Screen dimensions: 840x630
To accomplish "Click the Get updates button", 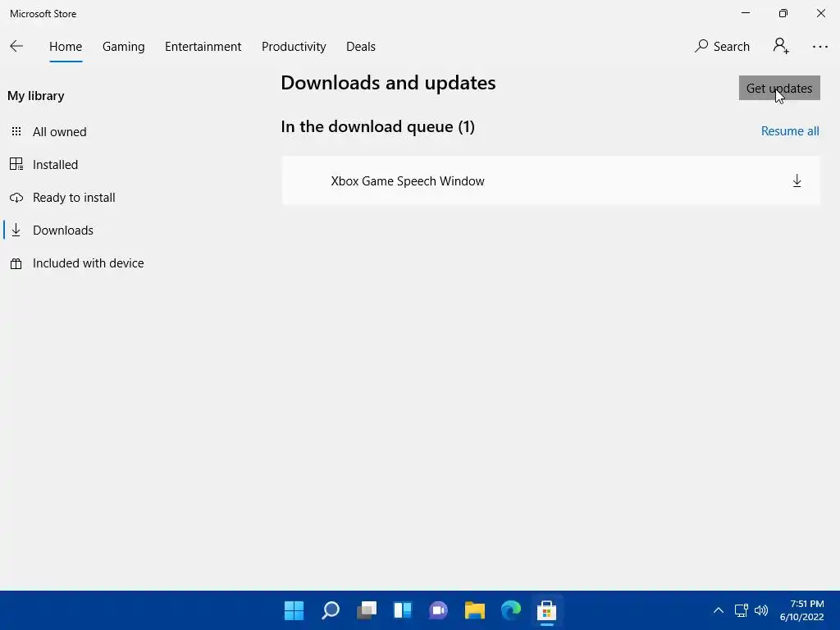I will 779,88.
